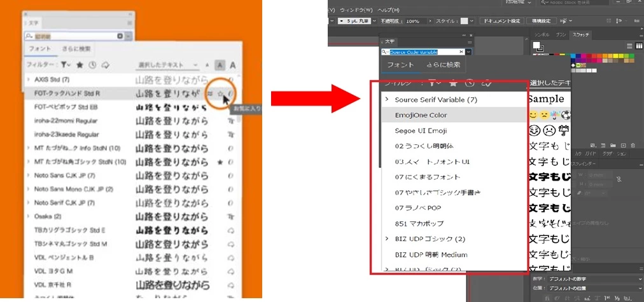This screenshot has height=302, width=644.
Task: Open the スタイル swatch dropdown
Action: 472,21
